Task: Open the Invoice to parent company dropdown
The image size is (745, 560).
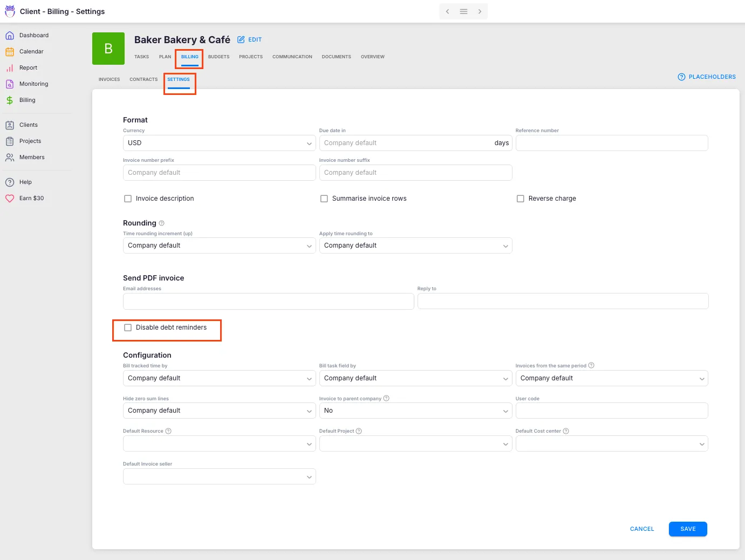Action: tap(415, 411)
